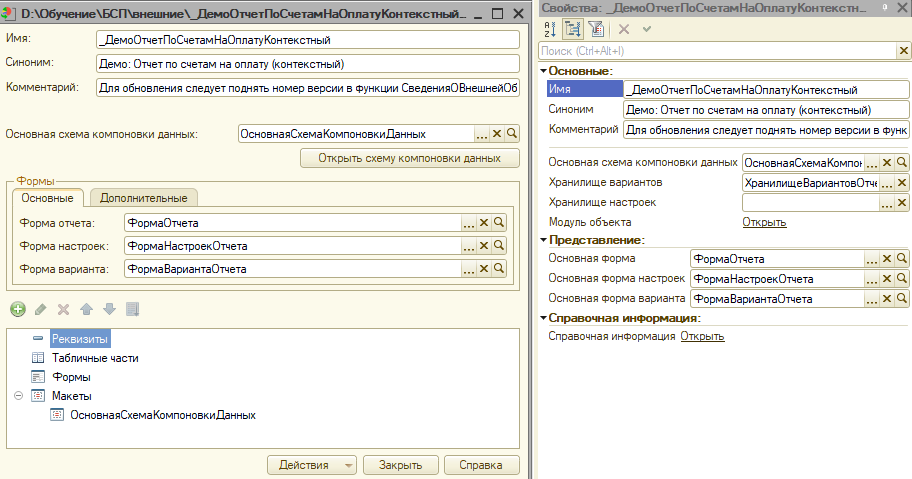Click ellipsis to choose Форма варианта
The width and height of the screenshot is (912, 479).
tap(468, 268)
